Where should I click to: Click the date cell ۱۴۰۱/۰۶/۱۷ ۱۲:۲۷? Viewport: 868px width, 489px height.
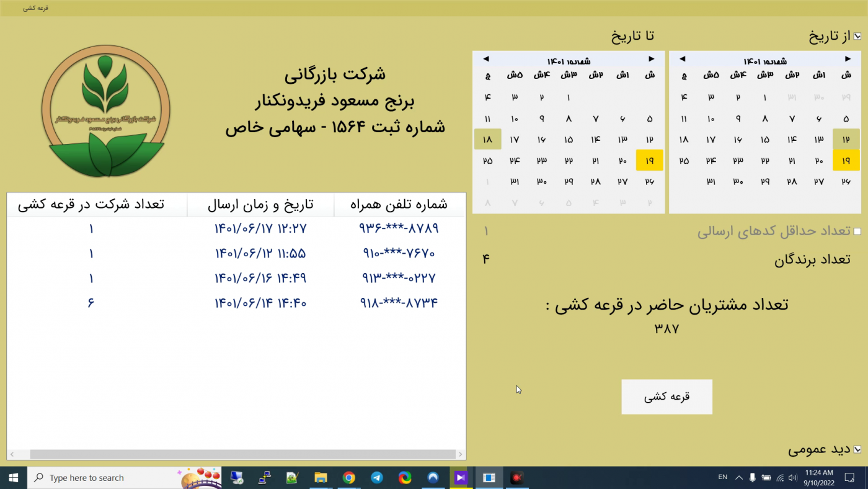point(260,228)
